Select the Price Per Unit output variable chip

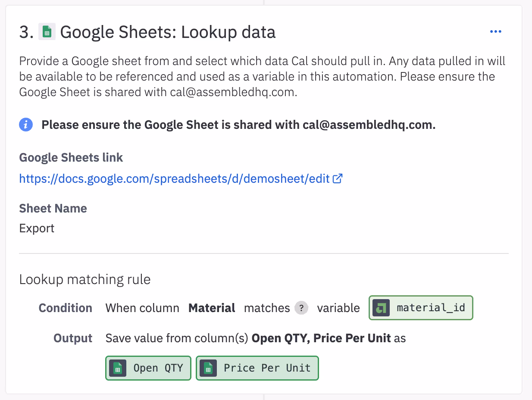coord(257,368)
